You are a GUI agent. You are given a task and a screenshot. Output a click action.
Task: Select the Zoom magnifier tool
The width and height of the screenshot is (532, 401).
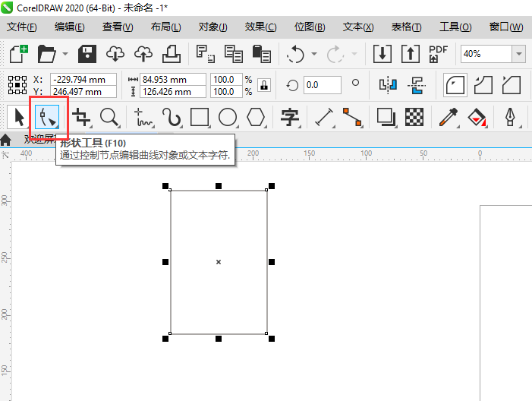[109, 117]
